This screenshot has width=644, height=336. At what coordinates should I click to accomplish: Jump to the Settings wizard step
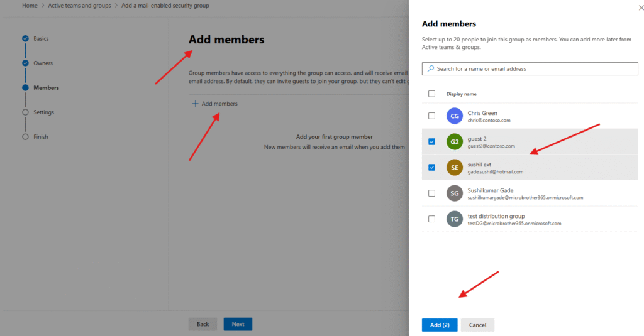click(x=43, y=112)
